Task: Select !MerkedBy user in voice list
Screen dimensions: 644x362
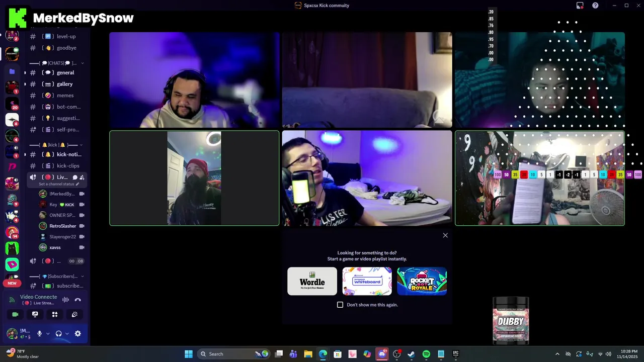Action: [61, 194]
